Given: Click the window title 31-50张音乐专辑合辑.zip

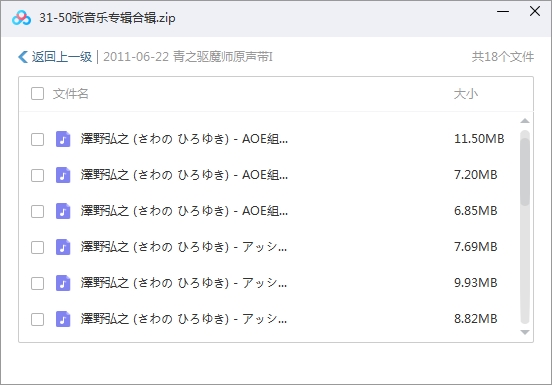Looking at the screenshot, I should coord(107,18).
